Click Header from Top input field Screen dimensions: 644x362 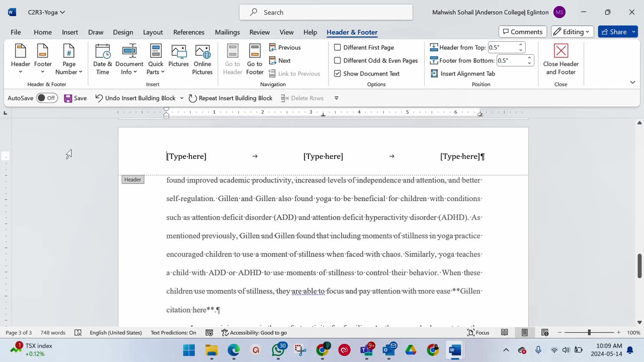click(x=502, y=47)
